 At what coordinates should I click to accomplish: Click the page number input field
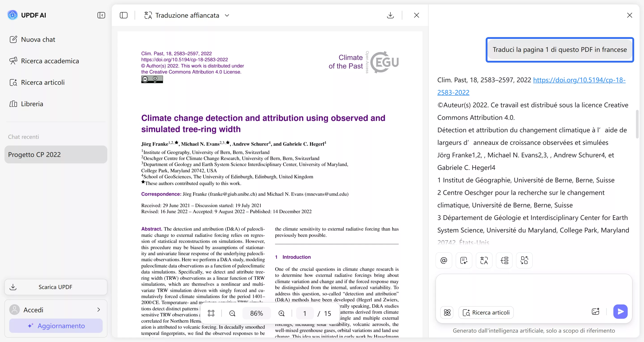click(x=305, y=313)
